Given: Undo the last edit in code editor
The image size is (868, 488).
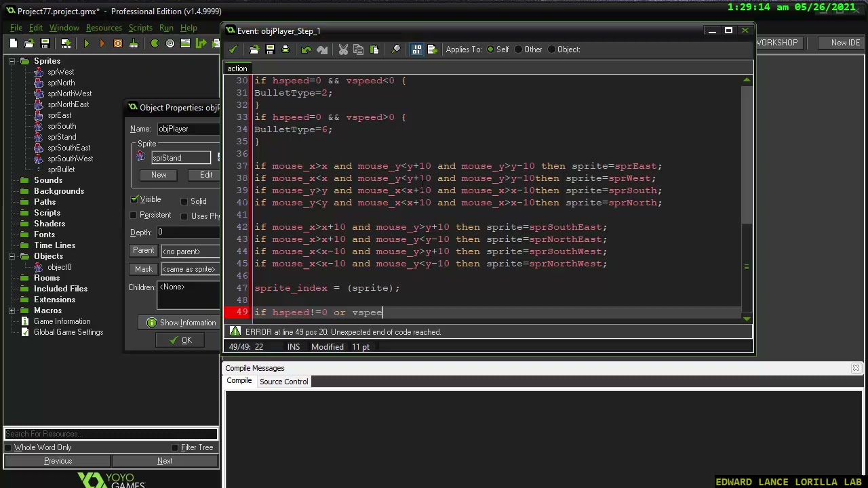Looking at the screenshot, I should click(306, 49).
